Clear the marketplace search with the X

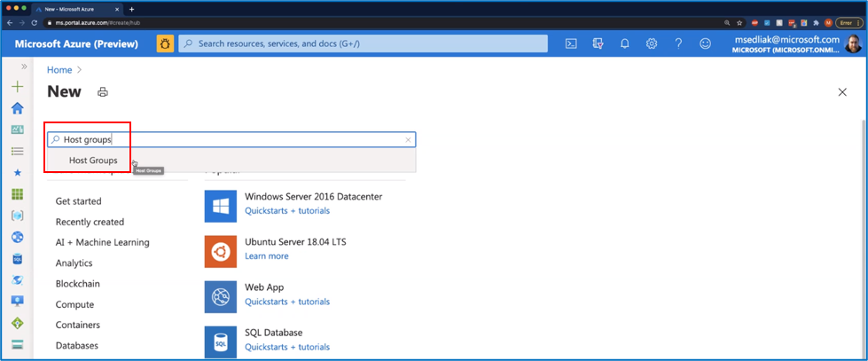(408, 140)
